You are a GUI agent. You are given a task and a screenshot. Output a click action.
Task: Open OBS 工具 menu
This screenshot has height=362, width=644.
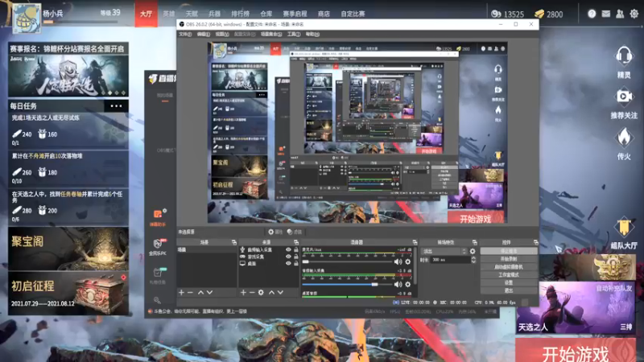coord(294,34)
